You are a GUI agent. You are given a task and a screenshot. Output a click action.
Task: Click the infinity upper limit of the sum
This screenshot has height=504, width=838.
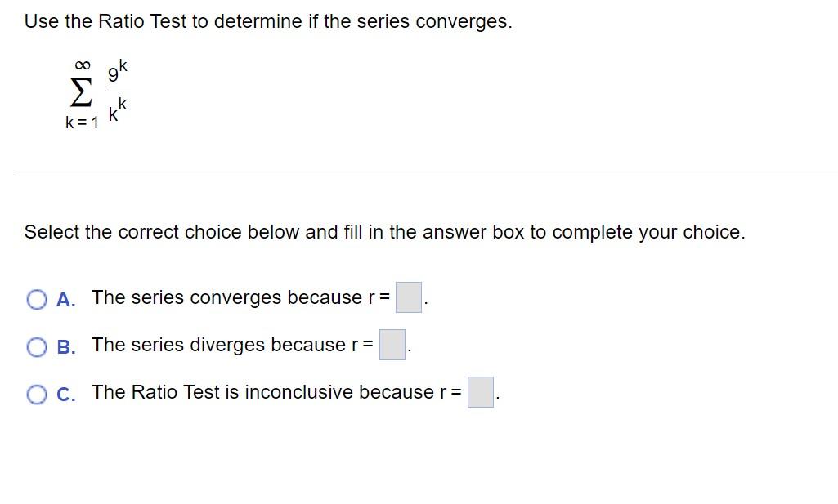(x=83, y=65)
